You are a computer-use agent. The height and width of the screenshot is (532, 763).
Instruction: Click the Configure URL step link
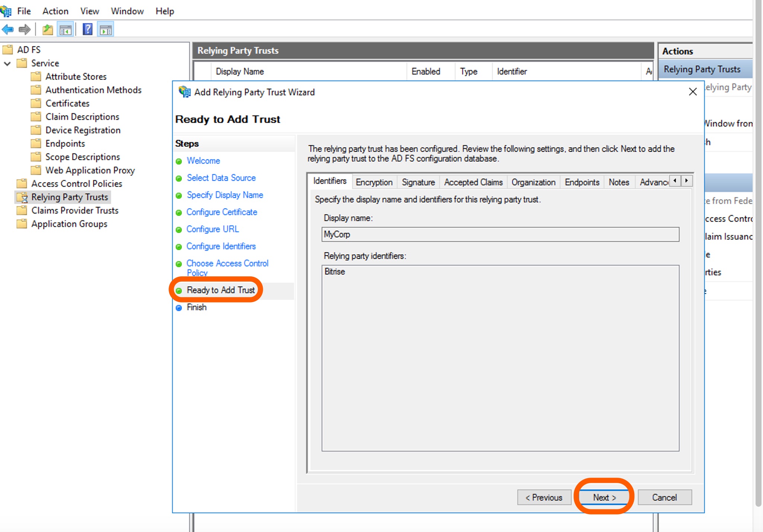(x=213, y=229)
